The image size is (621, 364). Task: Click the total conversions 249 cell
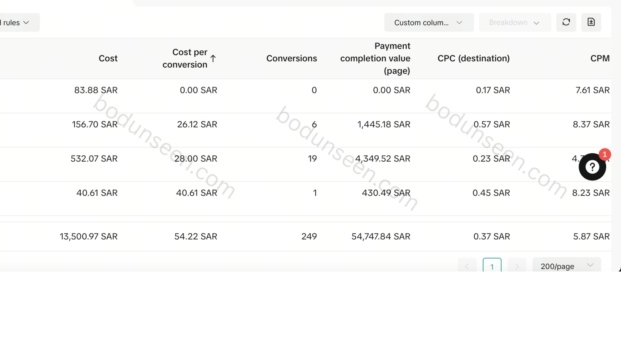[x=309, y=236]
